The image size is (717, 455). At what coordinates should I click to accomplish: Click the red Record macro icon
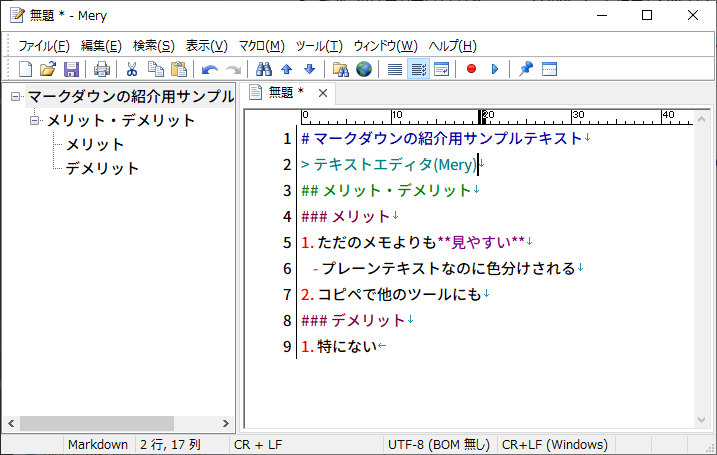click(x=471, y=69)
